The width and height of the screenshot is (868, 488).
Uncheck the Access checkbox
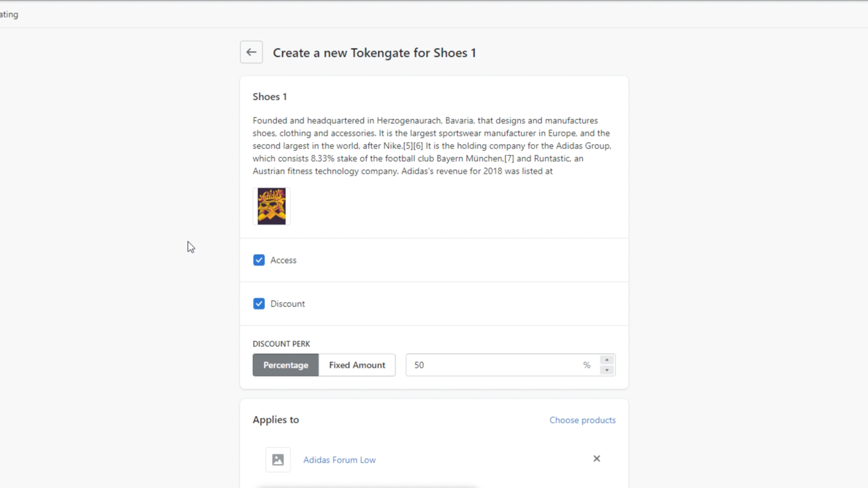pyautogui.click(x=259, y=260)
